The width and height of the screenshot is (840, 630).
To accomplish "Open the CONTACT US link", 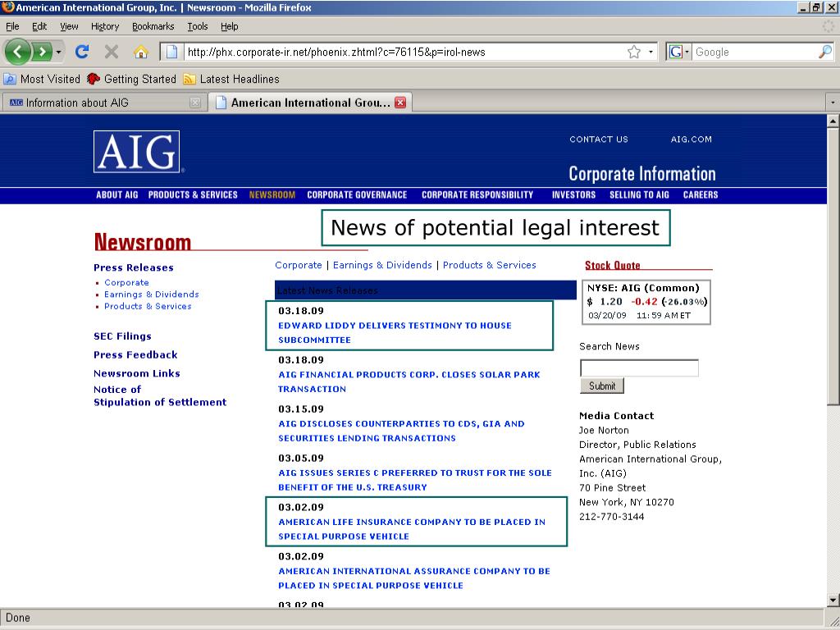I will (x=598, y=139).
